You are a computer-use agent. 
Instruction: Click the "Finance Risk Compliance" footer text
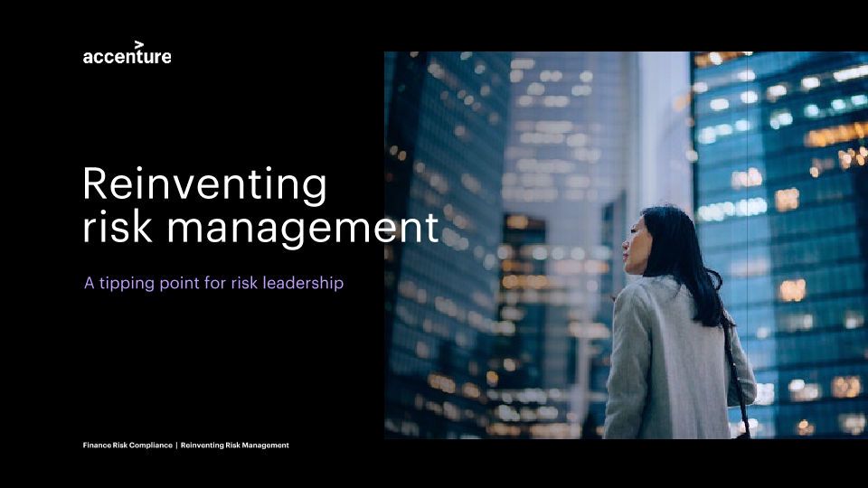pos(127,446)
